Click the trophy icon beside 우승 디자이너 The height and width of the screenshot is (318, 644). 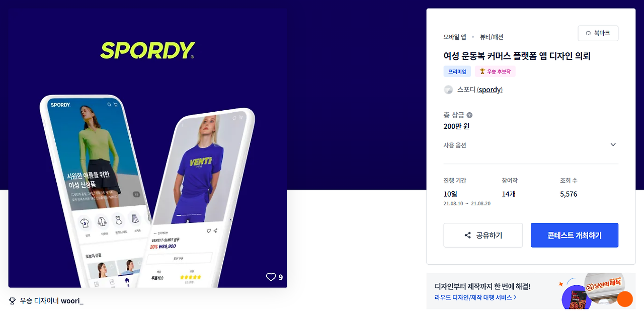coord(13,301)
